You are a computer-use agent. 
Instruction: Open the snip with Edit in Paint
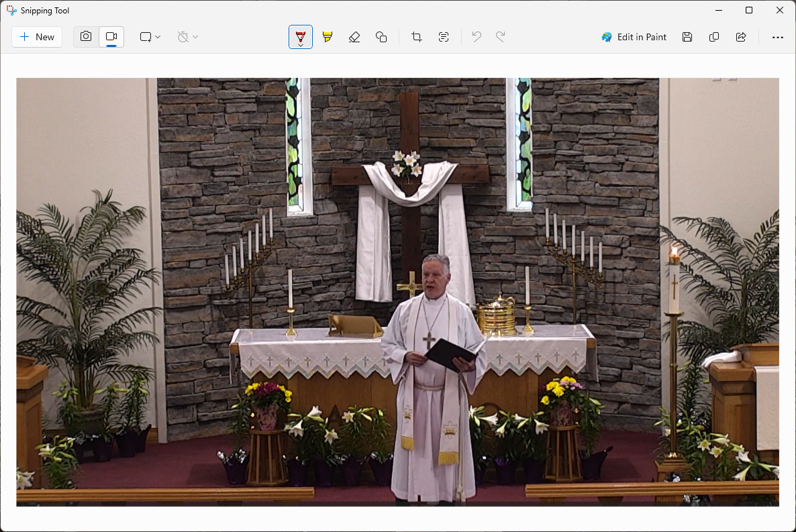tap(634, 37)
